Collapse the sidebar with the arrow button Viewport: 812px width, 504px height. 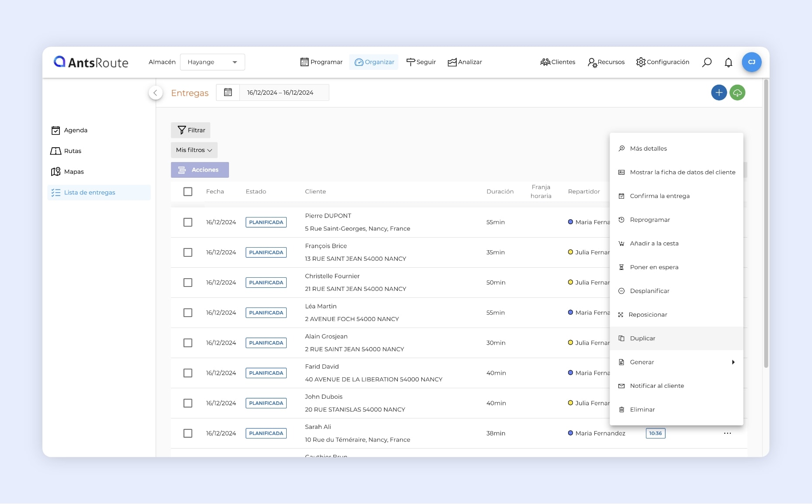pos(155,93)
